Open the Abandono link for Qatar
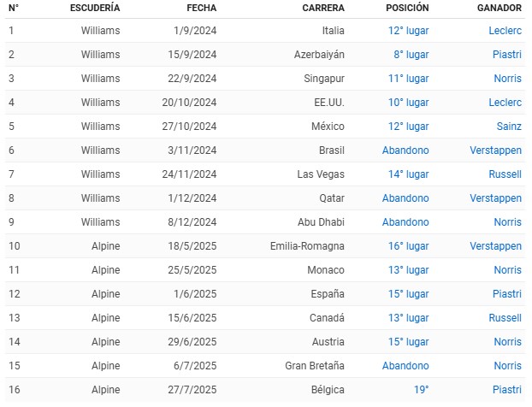Screen dimensions: 532x407 pyautogui.click(x=405, y=198)
